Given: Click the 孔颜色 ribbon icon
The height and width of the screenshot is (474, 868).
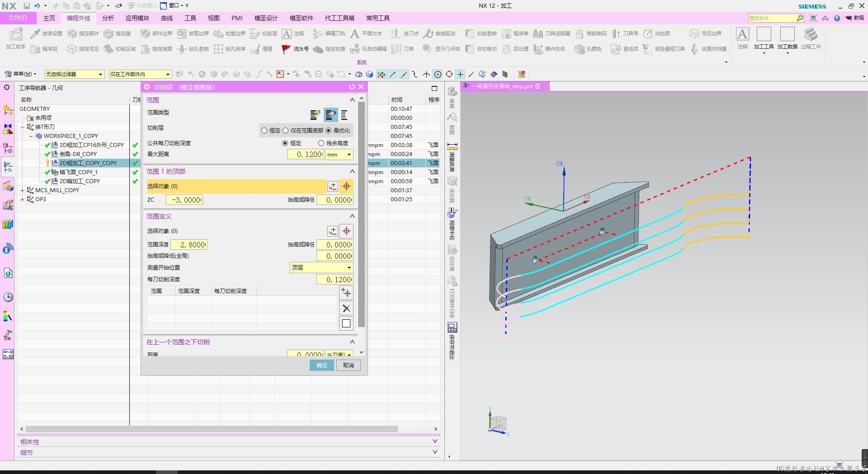Looking at the screenshot, I should (580, 49).
